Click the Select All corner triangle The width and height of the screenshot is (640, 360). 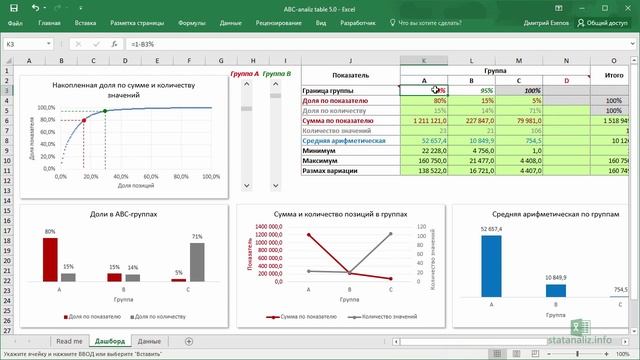(8, 61)
